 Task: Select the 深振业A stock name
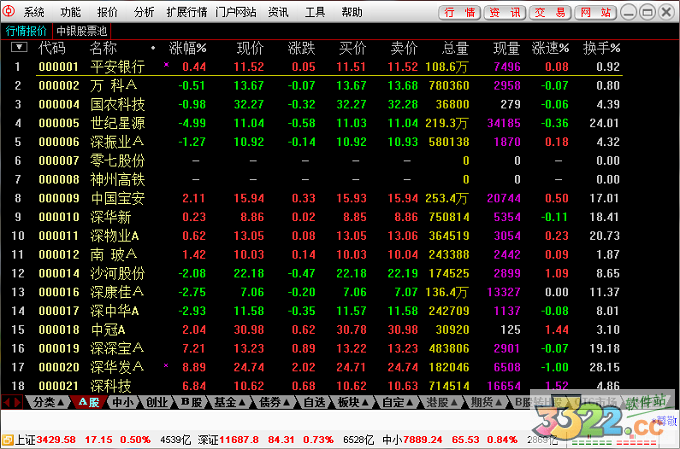coord(117,142)
